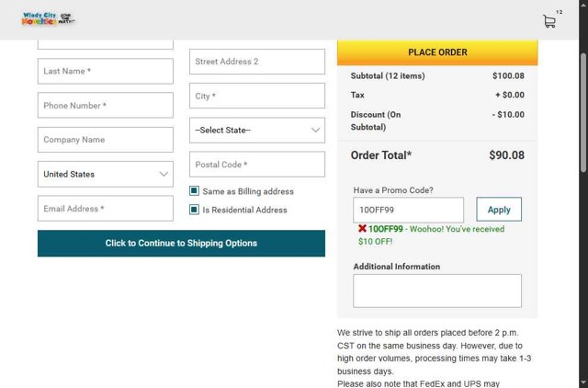Click the tax value + $0.00
This screenshot has width=588, height=388.
click(510, 95)
